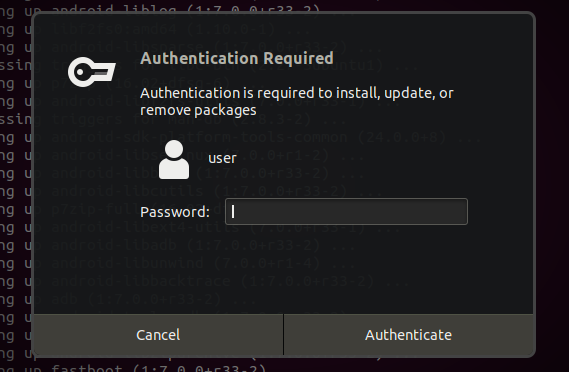
Task: Click the android-liblog terminal line above dialog
Action: [160, 10]
